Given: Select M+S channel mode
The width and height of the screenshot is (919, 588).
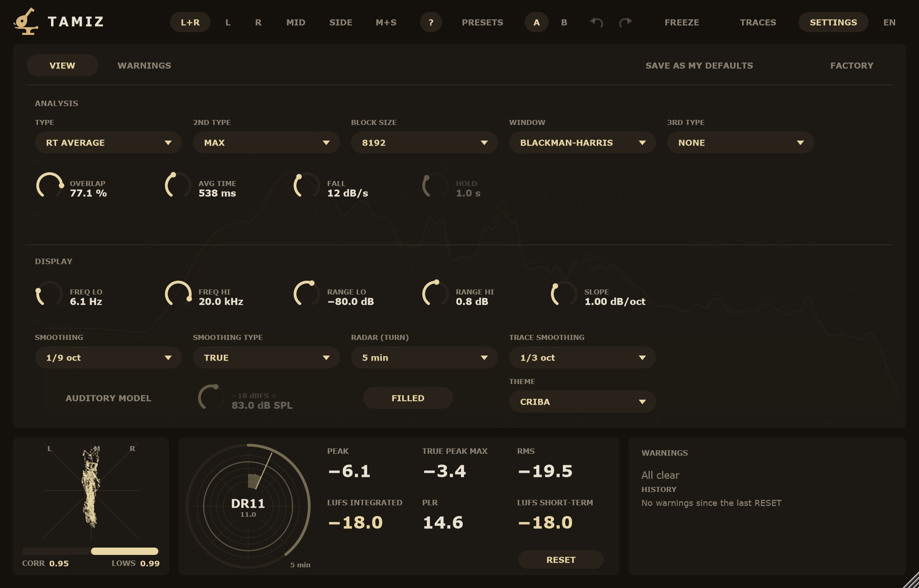Looking at the screenshot, I should pyautogui.click(x=386, y=22).
